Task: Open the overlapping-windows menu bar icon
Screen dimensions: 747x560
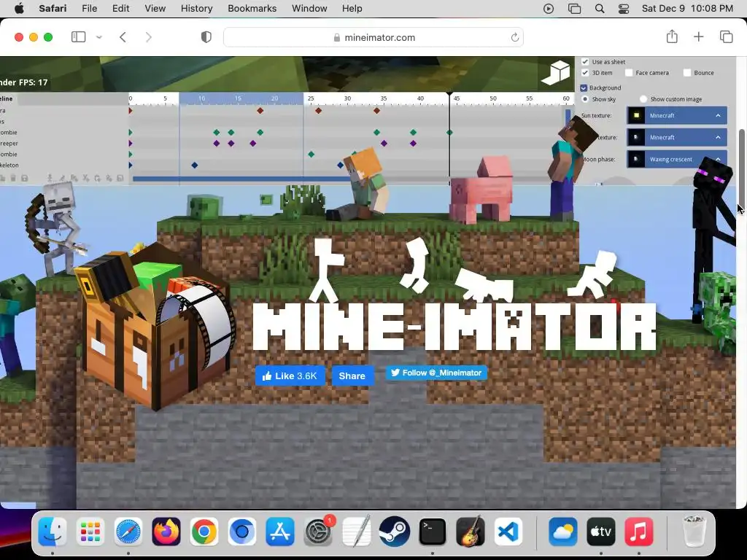Action: click(x=575, y=9)
